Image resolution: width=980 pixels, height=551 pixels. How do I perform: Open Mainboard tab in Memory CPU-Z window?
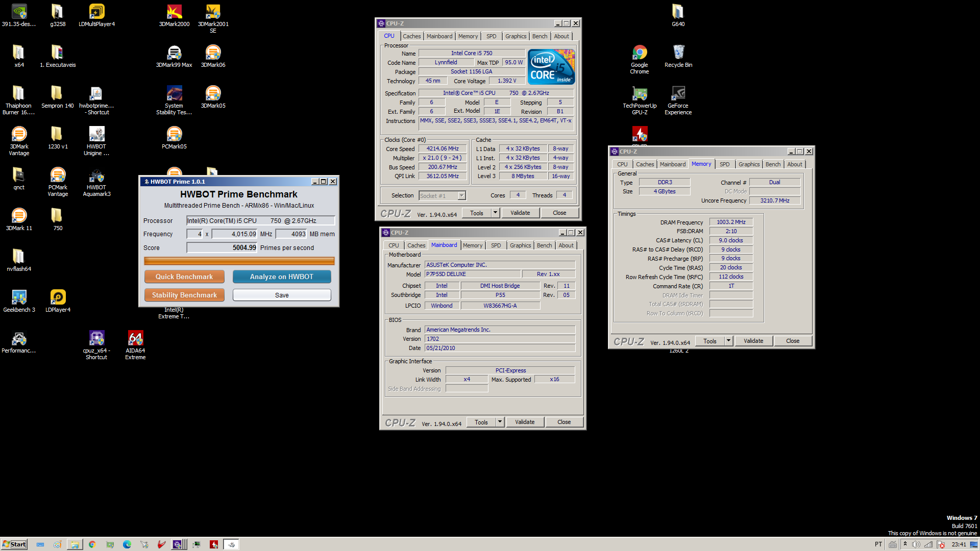coord(672,164)
